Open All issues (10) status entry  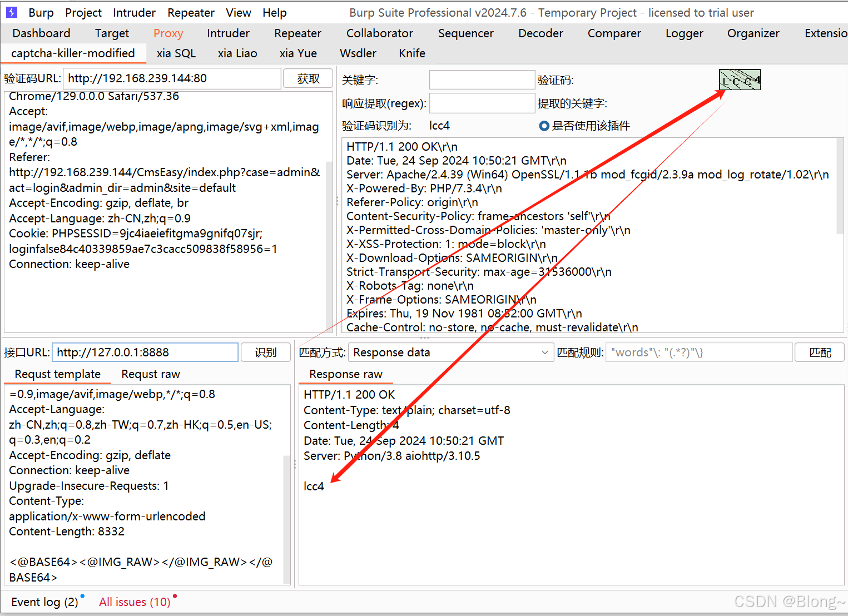pyautogui.click(x=135, y=602)
